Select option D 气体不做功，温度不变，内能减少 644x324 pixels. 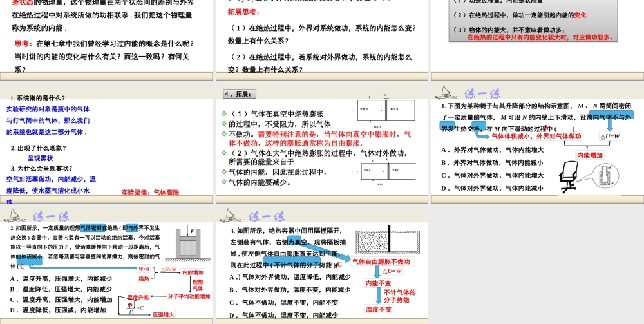284,316
